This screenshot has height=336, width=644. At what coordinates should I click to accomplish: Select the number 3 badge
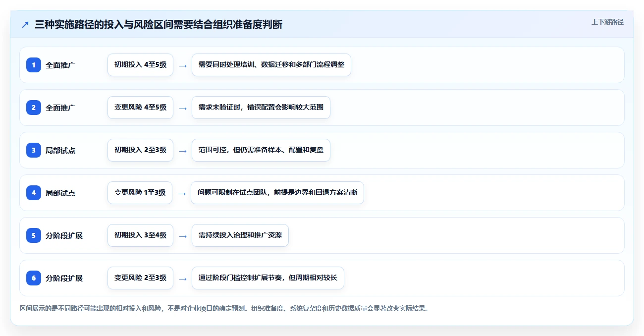pos(34,150)
